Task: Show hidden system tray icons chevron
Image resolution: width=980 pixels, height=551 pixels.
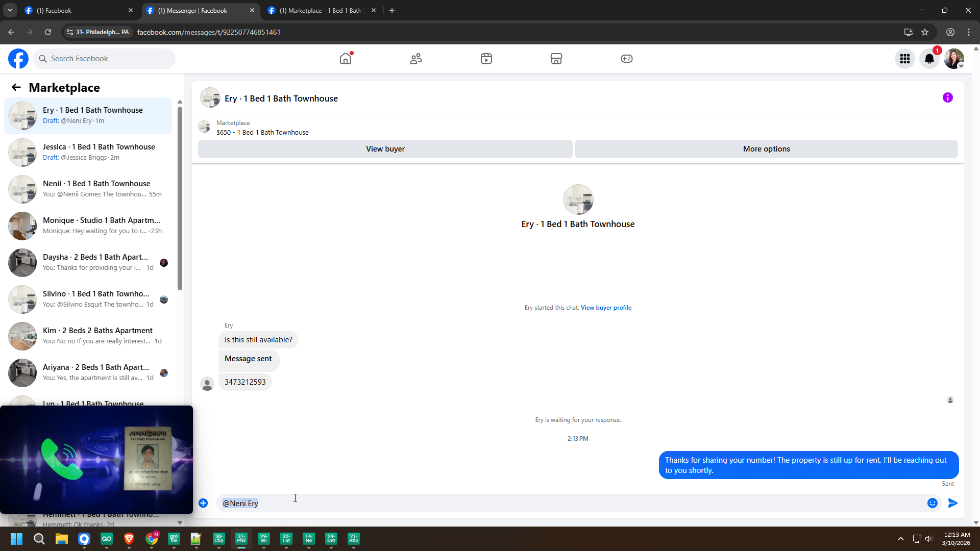Action: pyautogui.click(x=901, y=539)
